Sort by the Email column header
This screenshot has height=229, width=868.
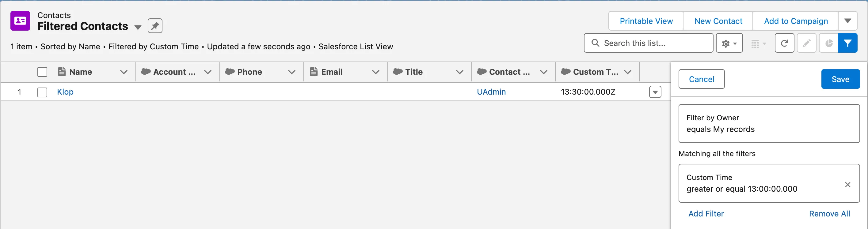332,72
